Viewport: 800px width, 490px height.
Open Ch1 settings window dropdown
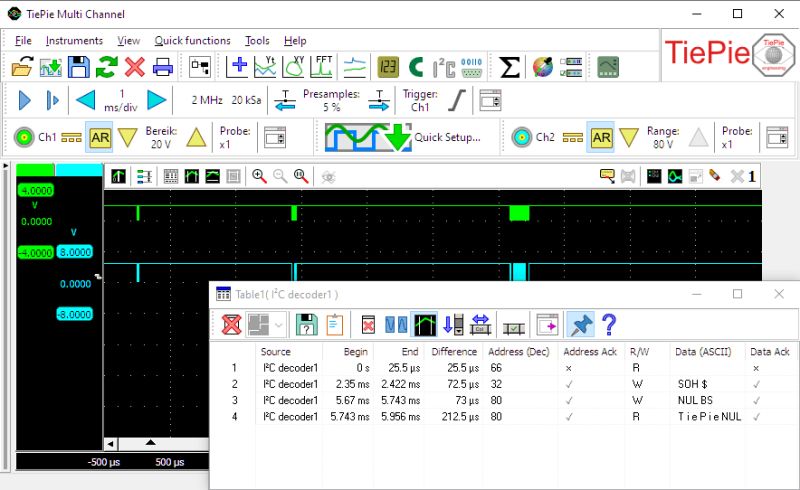(x=274, y=137)
